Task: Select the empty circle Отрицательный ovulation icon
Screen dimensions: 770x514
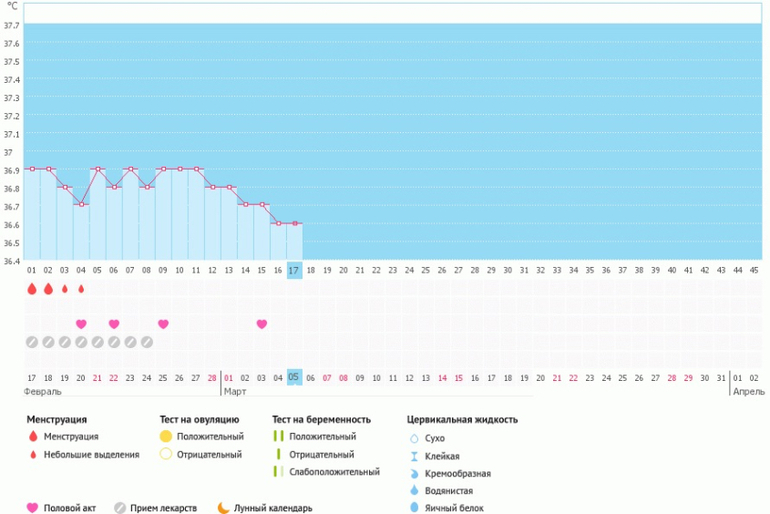Action: point(166,454)
